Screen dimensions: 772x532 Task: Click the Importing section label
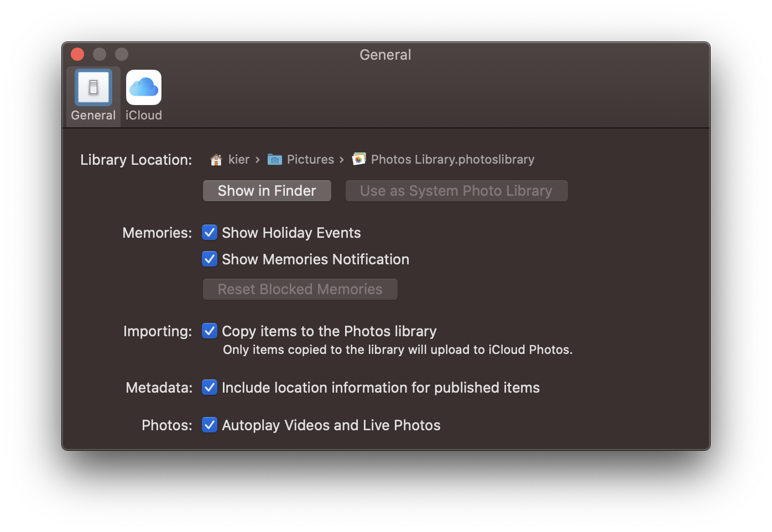pos(158,331)
